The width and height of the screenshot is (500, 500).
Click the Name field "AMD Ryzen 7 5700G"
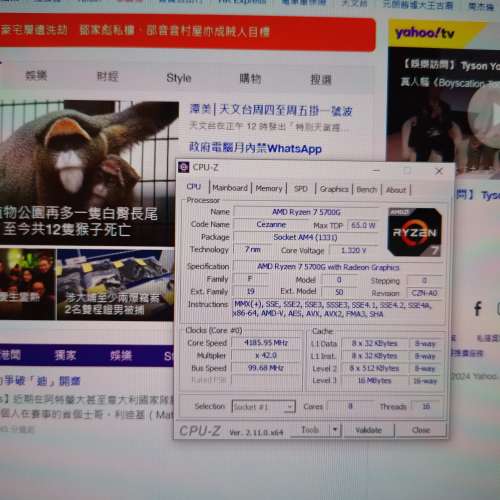click(x=306, y=212)
